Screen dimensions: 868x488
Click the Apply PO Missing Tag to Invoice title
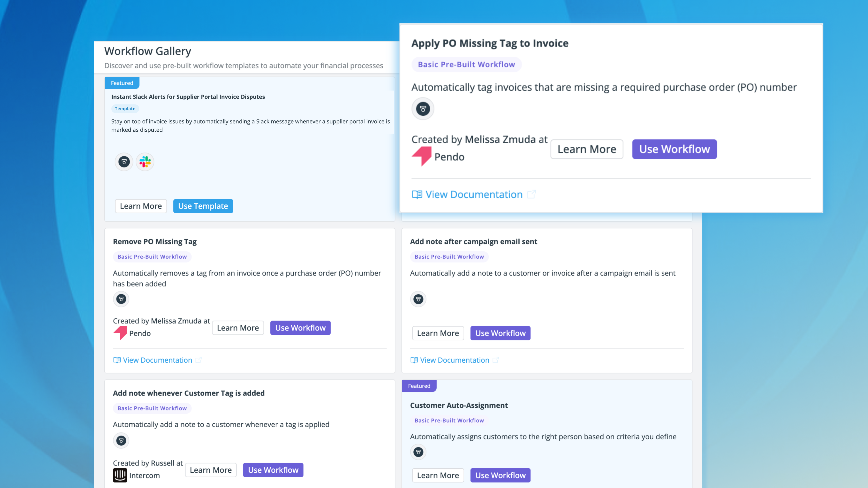pyautogui.click(x=490, y=43)
